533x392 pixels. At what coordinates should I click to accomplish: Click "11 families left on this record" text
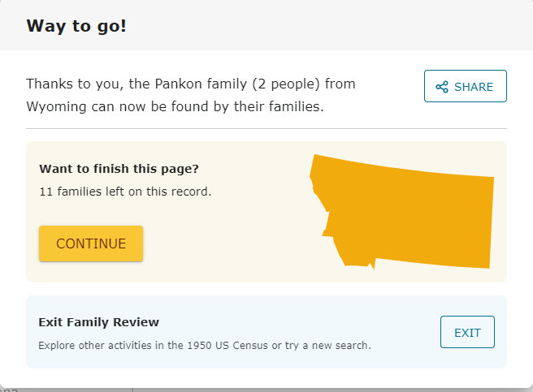[125, 192]
